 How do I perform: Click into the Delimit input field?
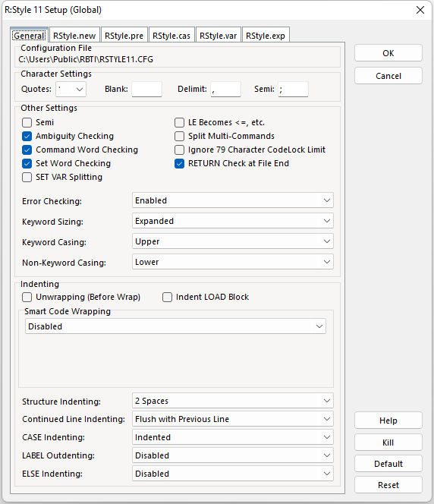[226, 89]
